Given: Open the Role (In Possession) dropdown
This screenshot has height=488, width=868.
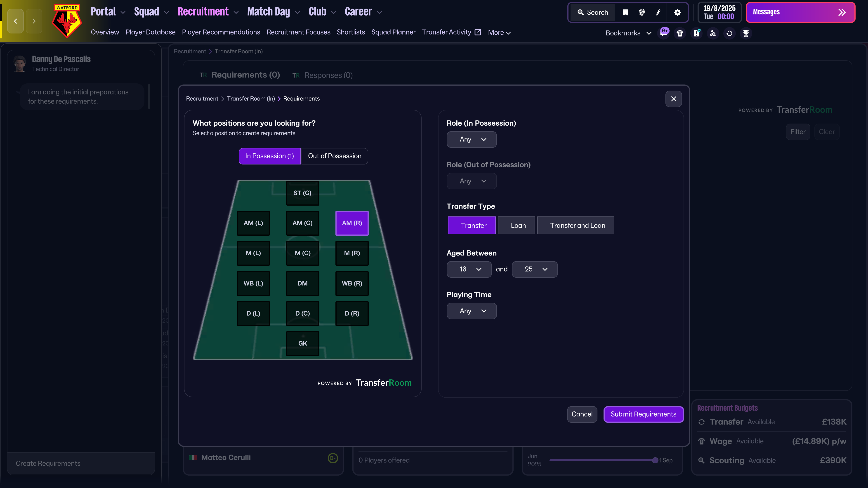Looking at the screenshot, I should pyautogui.click(x=471, y=139).
